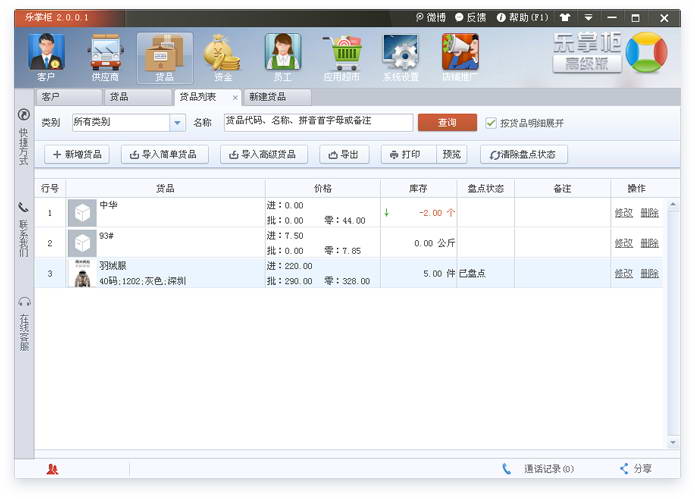Select the 中华 item name
The height and width of the screenshot is (499, 695).
(x=109, y=205)
